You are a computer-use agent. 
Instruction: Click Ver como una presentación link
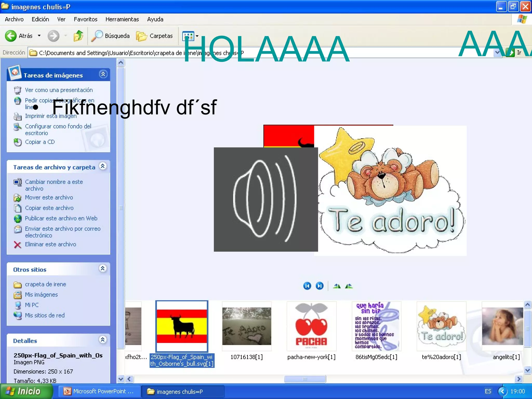click(59, 90)
